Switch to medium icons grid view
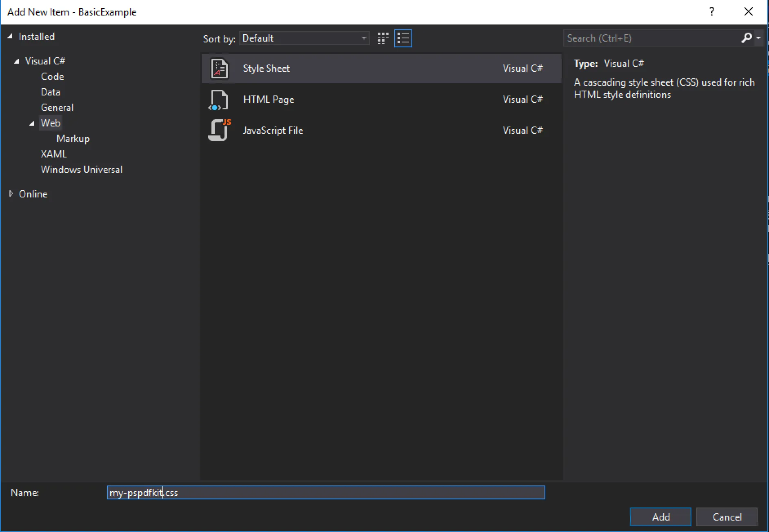769x532 pixels. point(383,38)
